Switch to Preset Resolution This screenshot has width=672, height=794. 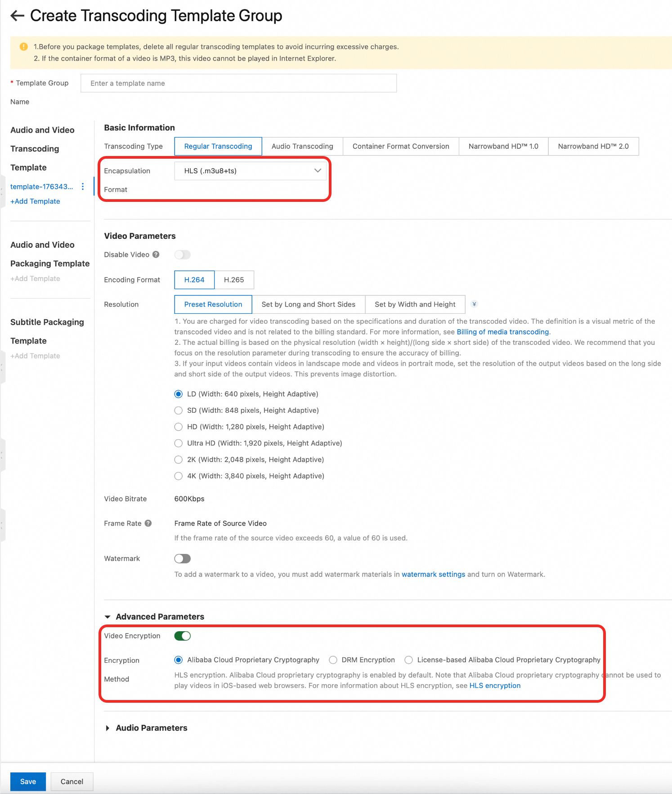tap(213, 304)
